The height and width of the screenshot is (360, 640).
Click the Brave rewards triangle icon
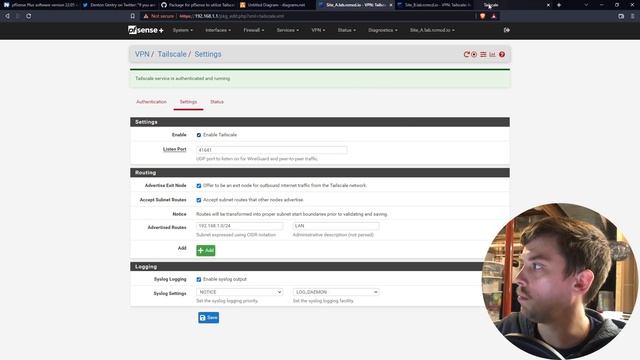point(493,16)
